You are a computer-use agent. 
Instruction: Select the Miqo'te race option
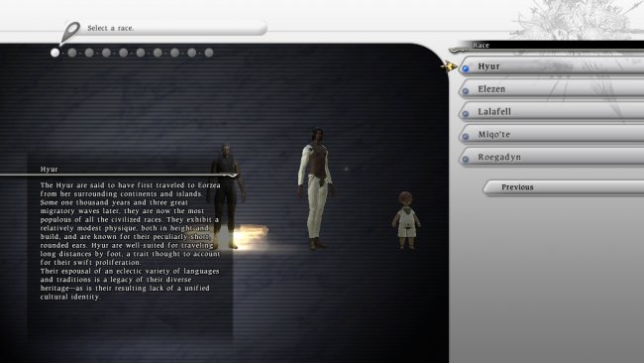(x=551, y=134)
